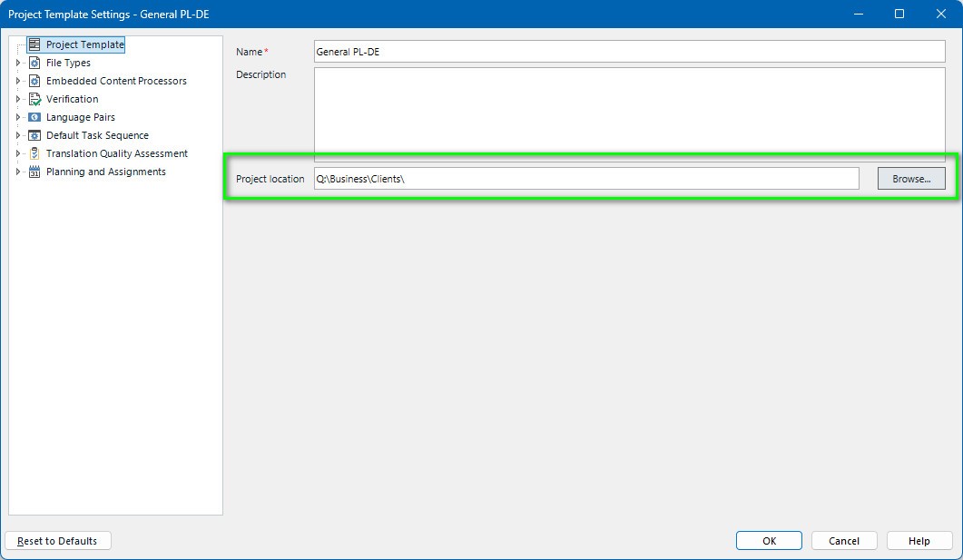
Task: Select Translation Quality Assessment tree label
Action: (x=117, y=153)
